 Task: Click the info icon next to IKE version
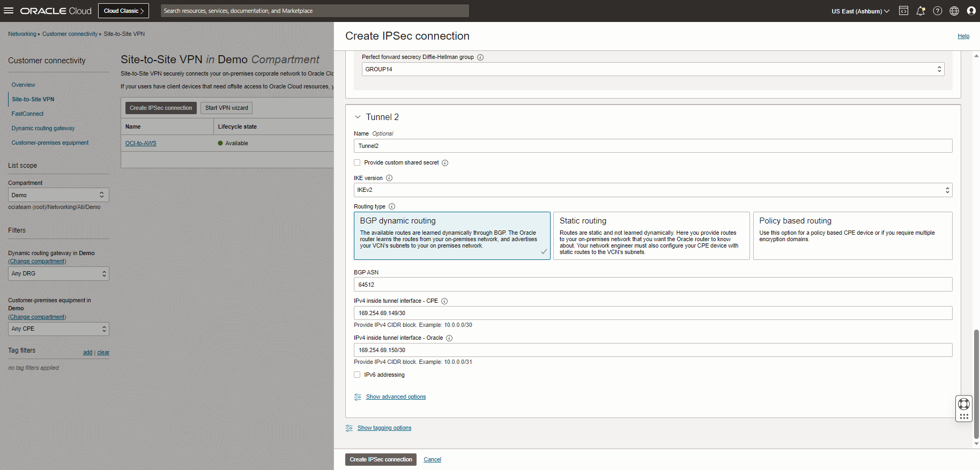389,178
